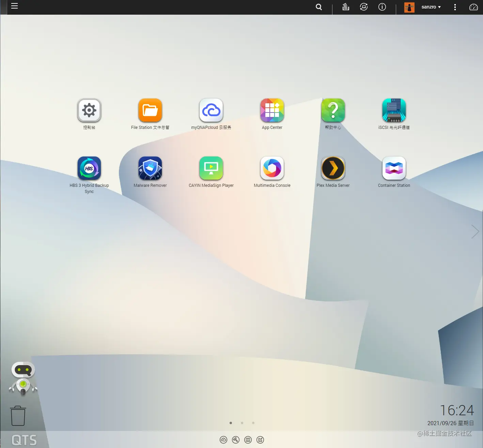Start HBS 3 Hybrid Backup Sync
Image resolution: width=483 pixels, height=448 pixels.
tap(89, 168)
